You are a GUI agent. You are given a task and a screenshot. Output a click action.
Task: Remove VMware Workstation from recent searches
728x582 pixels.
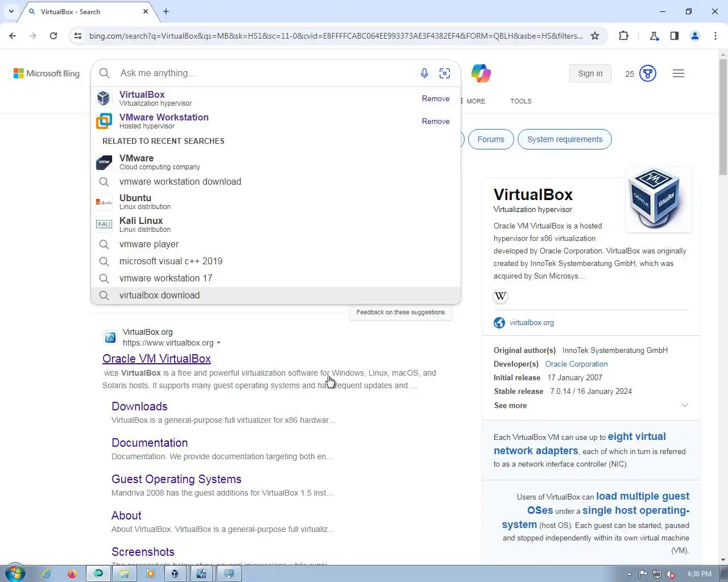[x=436, y=121]
